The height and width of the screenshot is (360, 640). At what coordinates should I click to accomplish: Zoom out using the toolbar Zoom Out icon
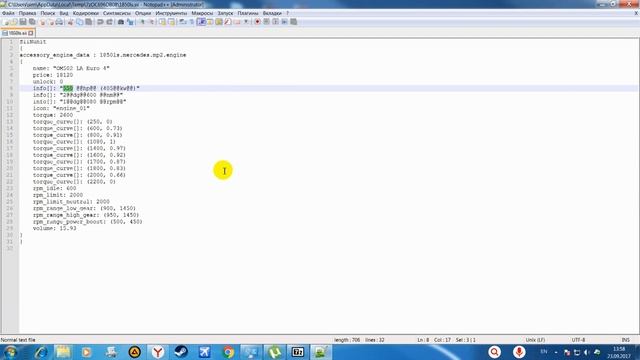point(151,22)
